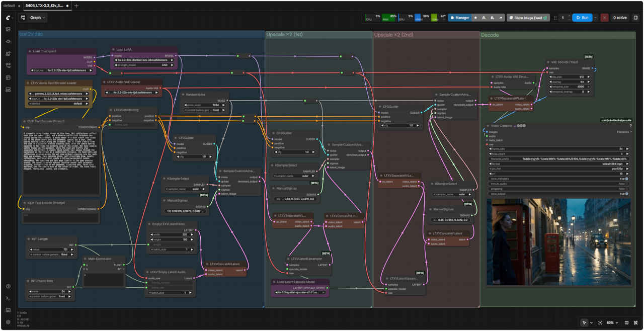Collapse the RandomNoise node dot
The width and height of the screenshot is (644, 331).
coord(183,95)
